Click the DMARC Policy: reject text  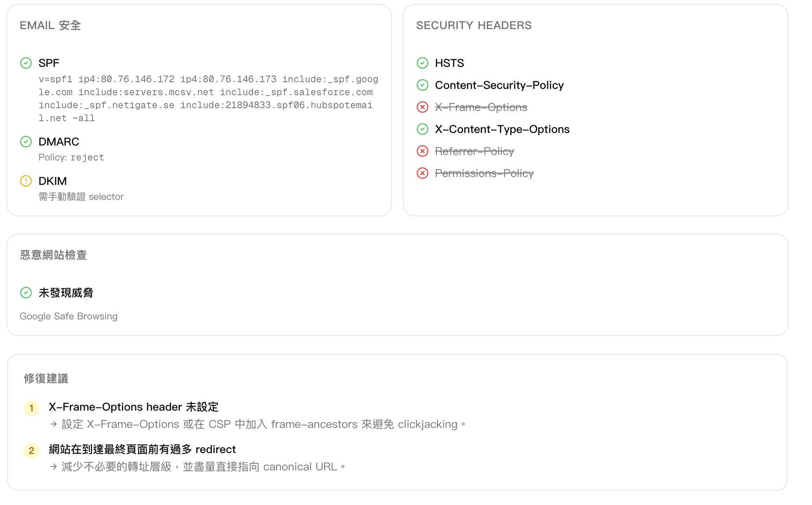[71, 157]
